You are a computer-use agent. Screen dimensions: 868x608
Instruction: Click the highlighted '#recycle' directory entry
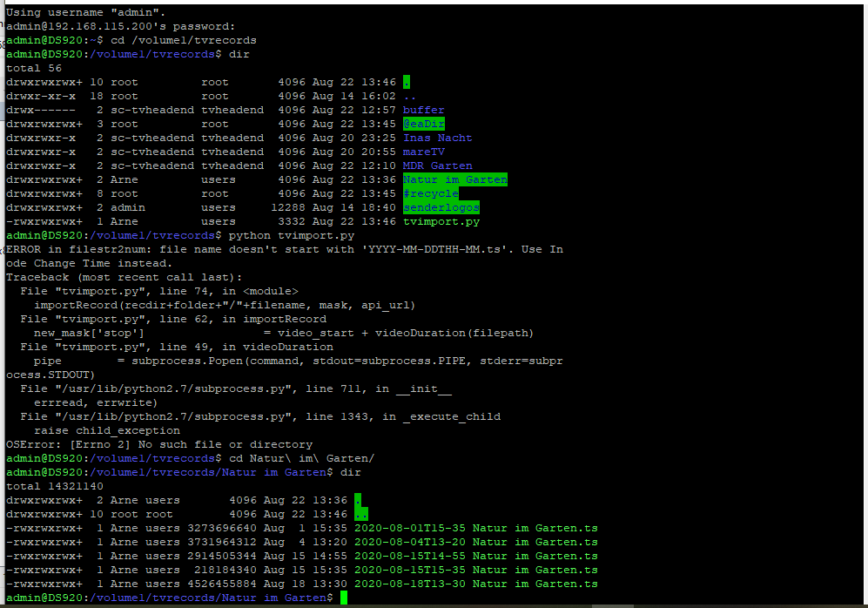point(431,193)
